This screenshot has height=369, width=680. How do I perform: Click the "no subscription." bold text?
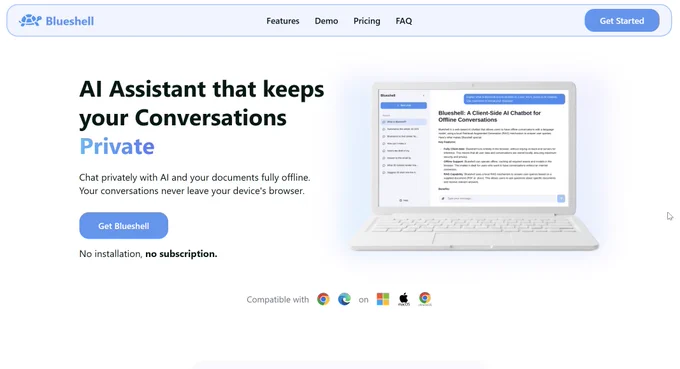181,254
